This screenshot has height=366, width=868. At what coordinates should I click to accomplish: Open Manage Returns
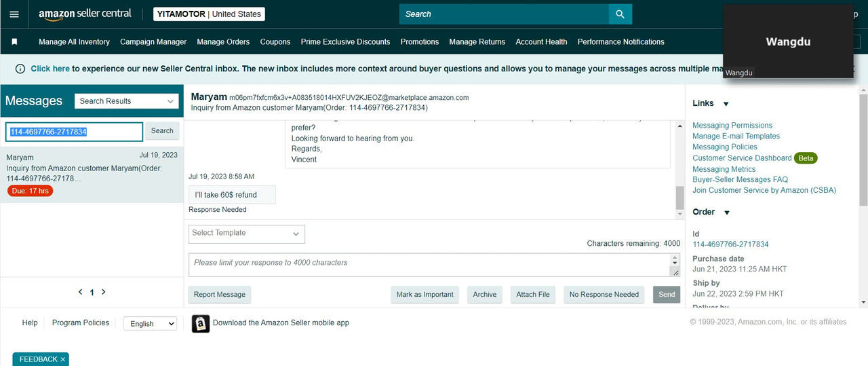pos(477,41)
